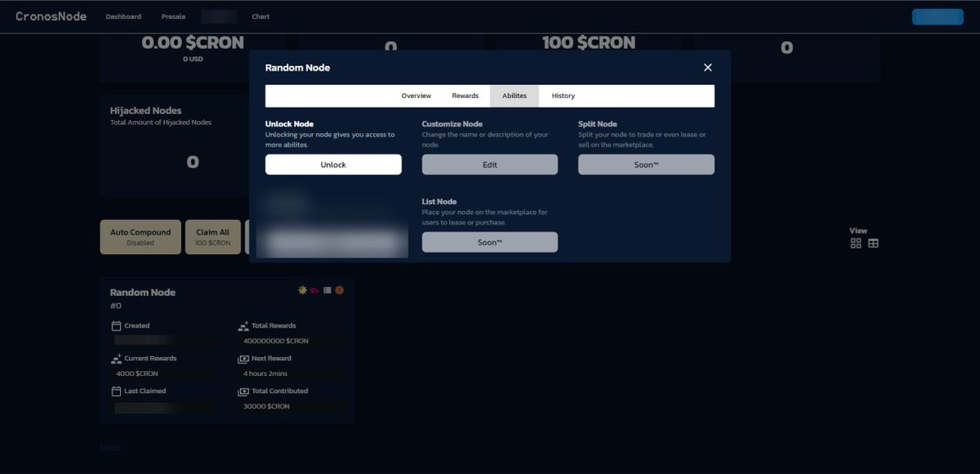The width and height of the screenshot is (980, 474).
Task: Switch to grid view icon
Action: point(856,244)
